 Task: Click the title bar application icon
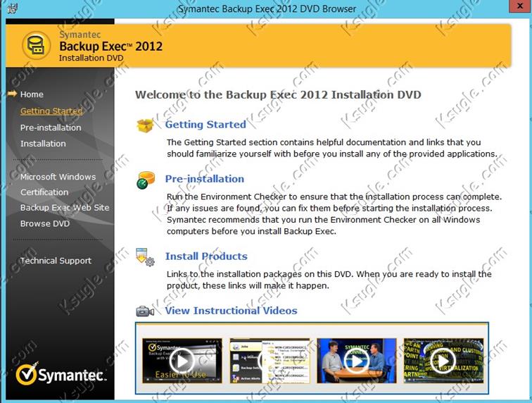point(9,9)
